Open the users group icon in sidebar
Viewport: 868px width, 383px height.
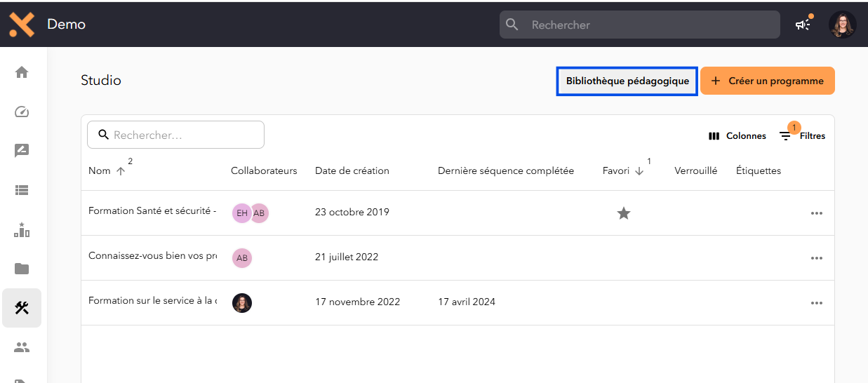(x=22, y=347)
